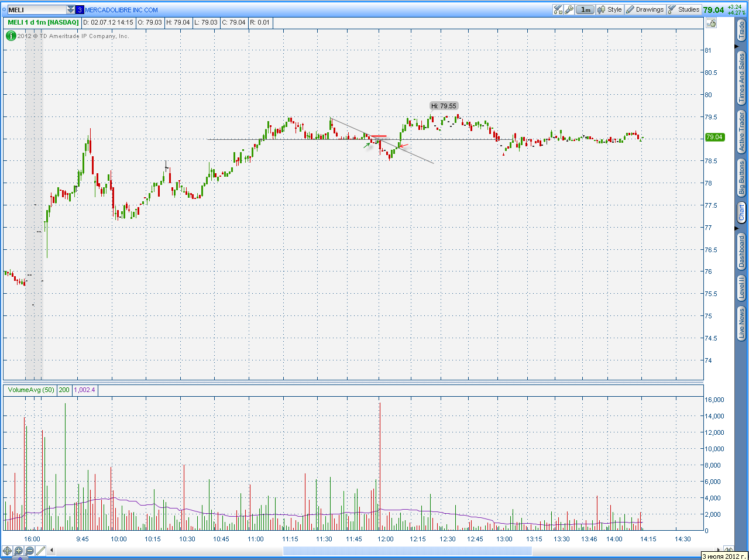The height and width of the screenshot is (560, 749).
Task: Click the horizontal chart scrollbar thumb
Action: point(407,551)
